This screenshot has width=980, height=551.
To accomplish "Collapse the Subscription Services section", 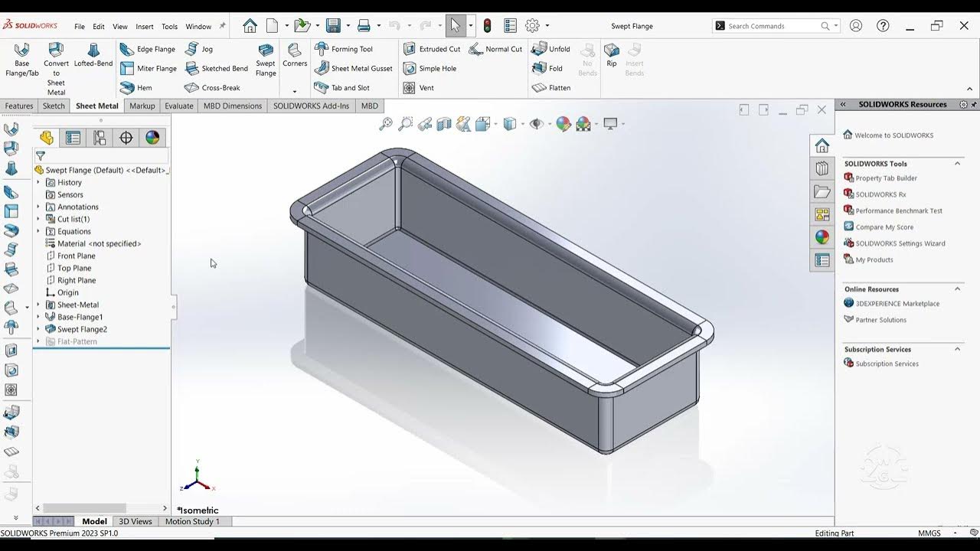I will tap(957, 350).
